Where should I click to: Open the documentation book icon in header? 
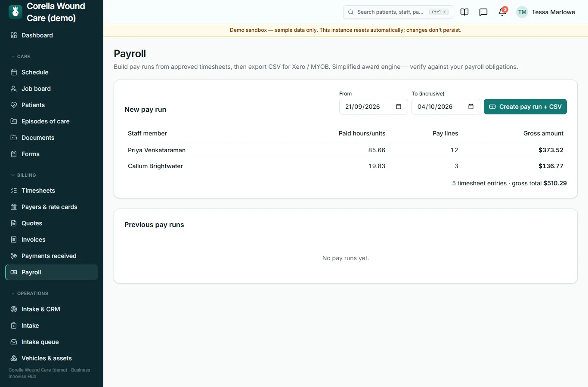click(x=464, y=12)
